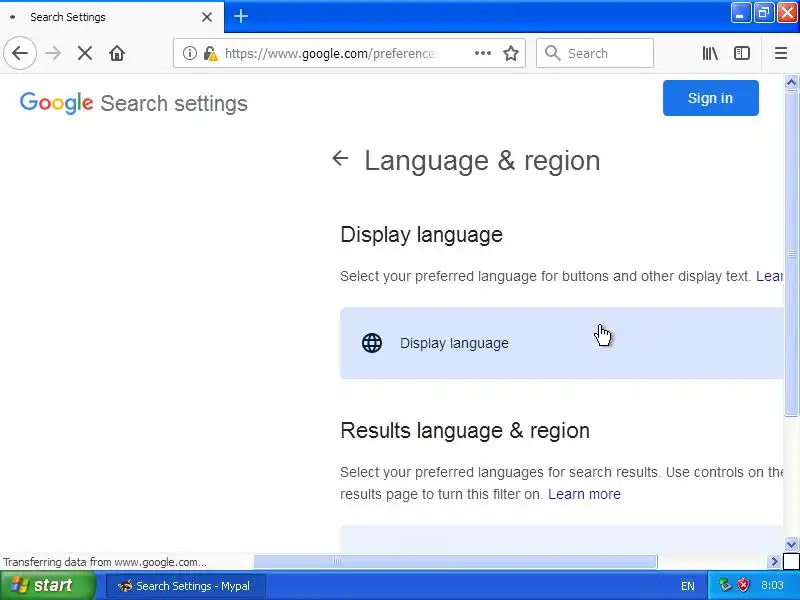The image size is (800, 600).
Task: Bookmark this page with the star
Action: point(511,53)
